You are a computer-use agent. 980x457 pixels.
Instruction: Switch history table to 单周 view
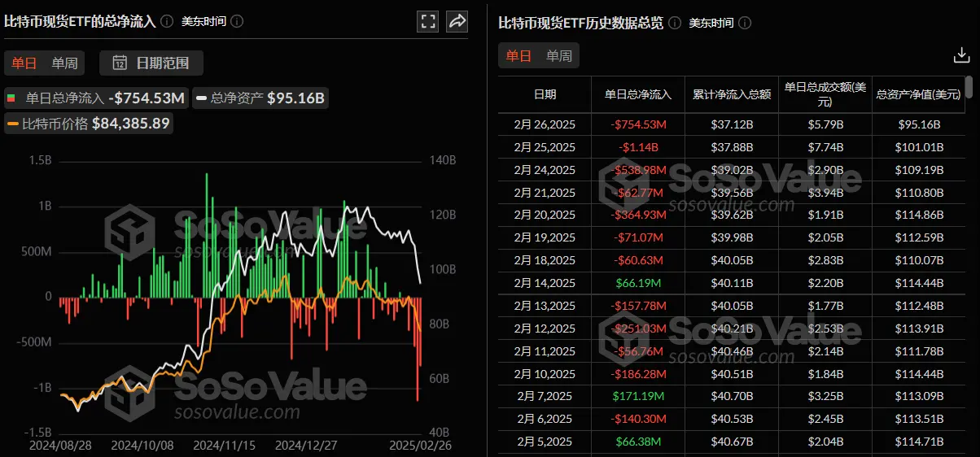coord(558,55)
